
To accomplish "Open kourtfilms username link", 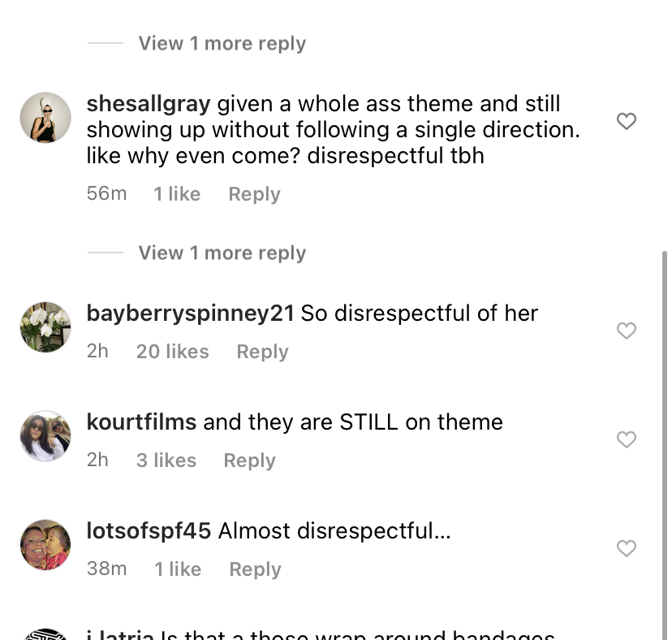I will pyautogui.click(x=141, y=422).
